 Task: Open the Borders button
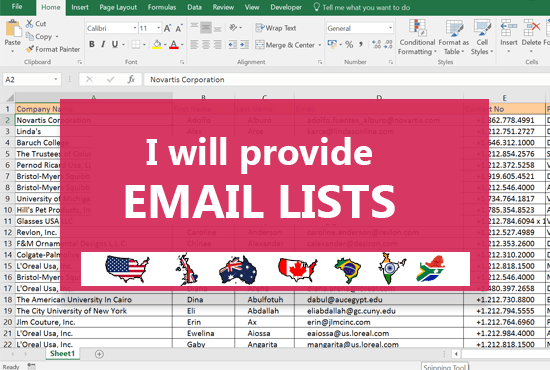[135, 45]
